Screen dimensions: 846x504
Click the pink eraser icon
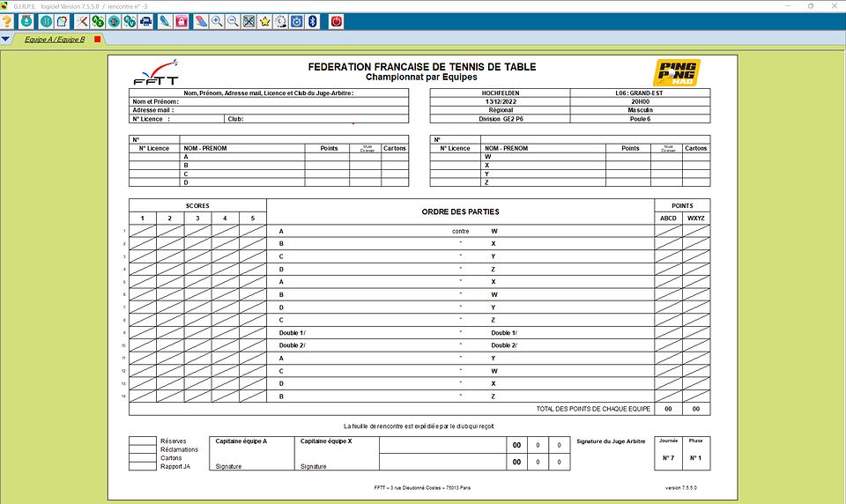(200, 21)
